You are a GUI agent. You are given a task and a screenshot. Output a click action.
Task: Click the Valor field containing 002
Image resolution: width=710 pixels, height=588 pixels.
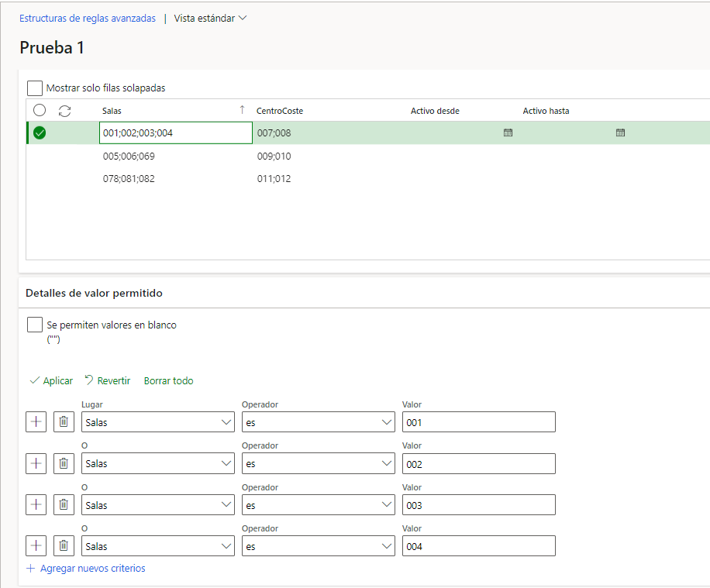pos(478,463)
